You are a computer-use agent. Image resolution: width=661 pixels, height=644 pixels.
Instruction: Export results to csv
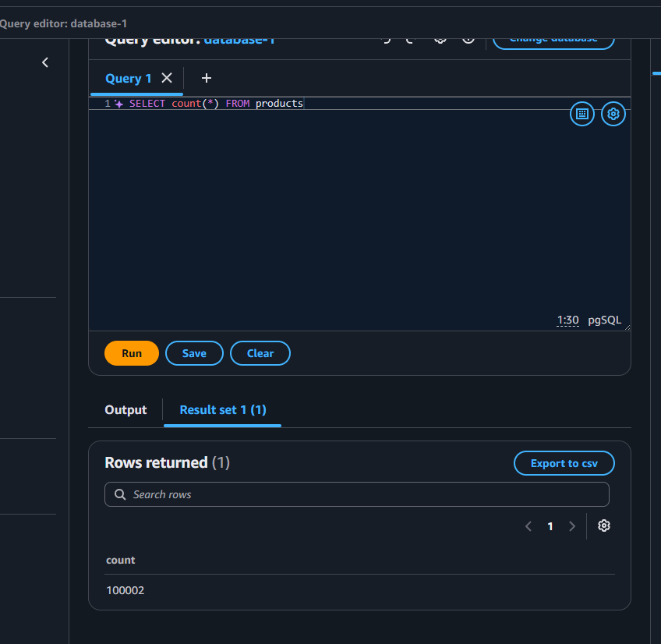click(x=564, y=463)
